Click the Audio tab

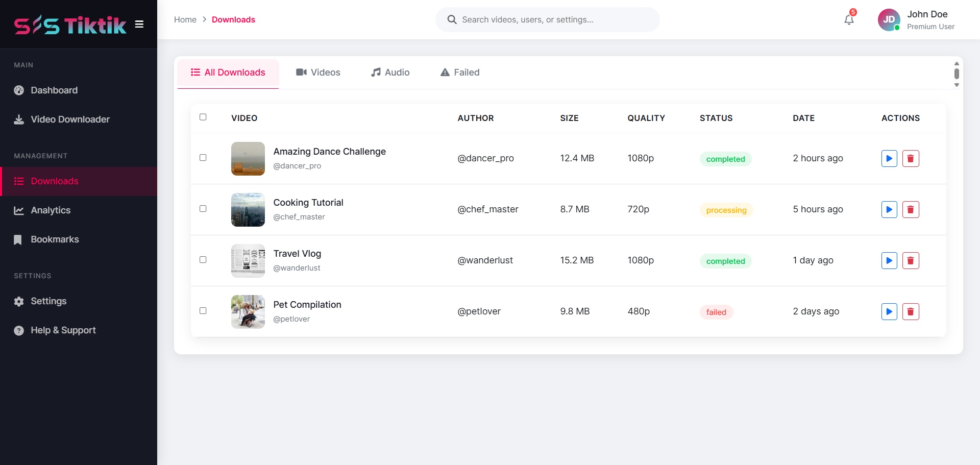[x=390, y=72]
